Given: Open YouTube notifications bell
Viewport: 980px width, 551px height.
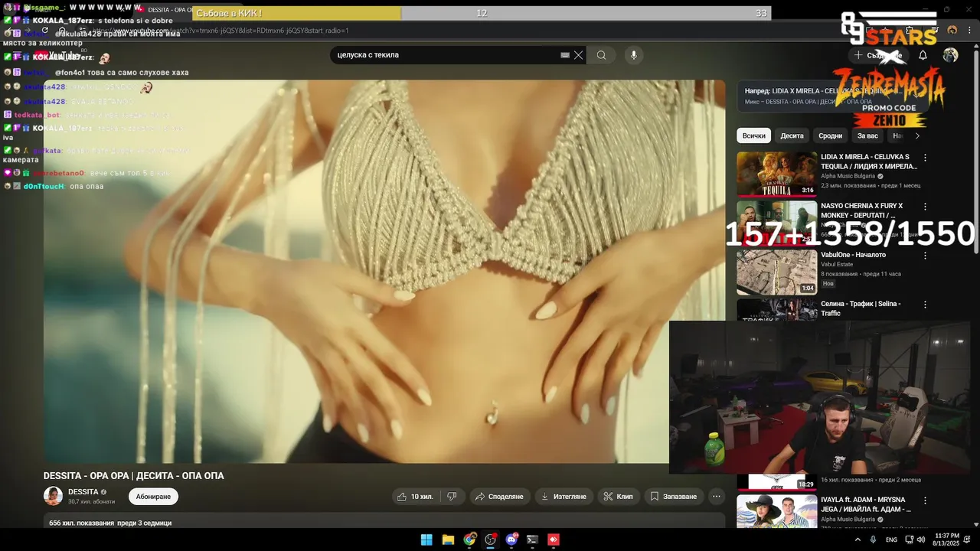Looking at the screenshot, I should point(923,55).
